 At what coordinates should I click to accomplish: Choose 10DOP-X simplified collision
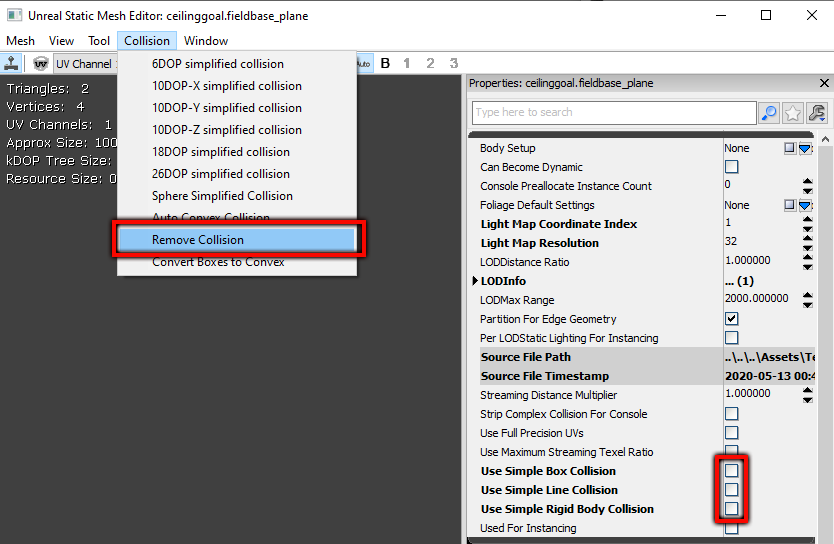tap(237, 86)
